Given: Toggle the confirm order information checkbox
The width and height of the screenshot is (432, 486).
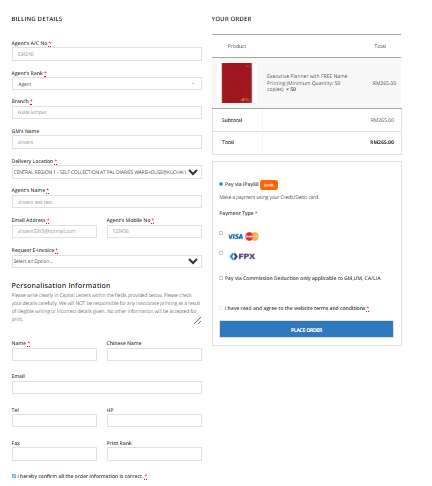Looking at the screenshot, I should (14, 476).
